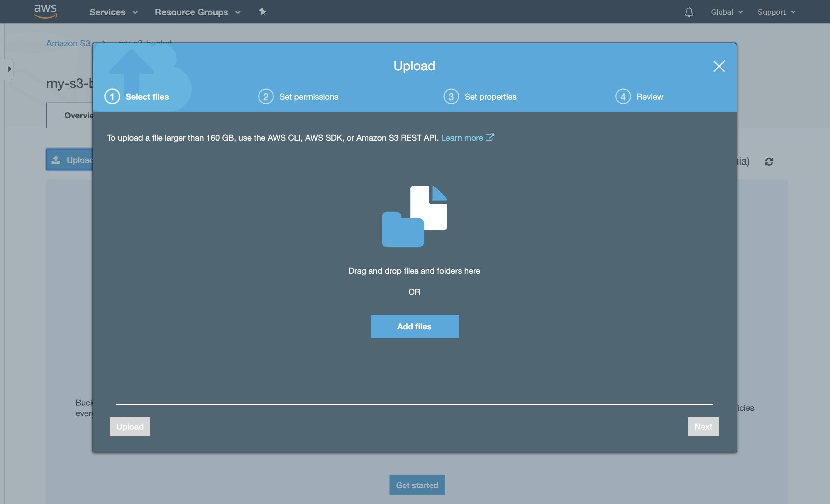Open the Overview tab on the bucket page
The width and height of the screenshot is (830, 504).
point(70,115)
